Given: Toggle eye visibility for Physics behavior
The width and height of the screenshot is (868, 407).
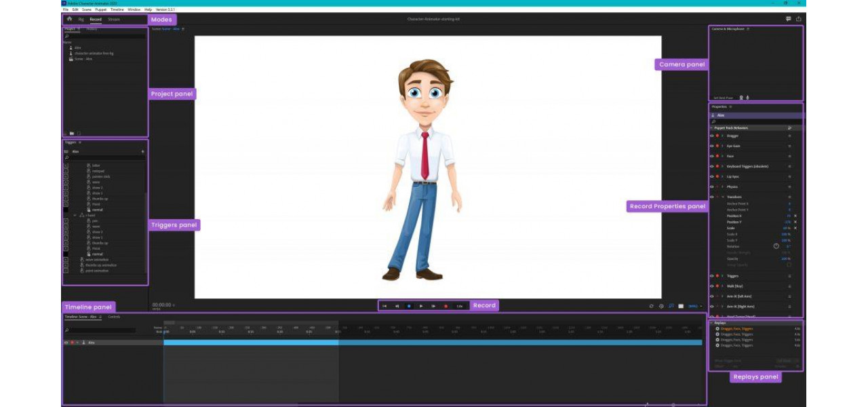Looking at the screenshot, I should click(x=712, y=187).
